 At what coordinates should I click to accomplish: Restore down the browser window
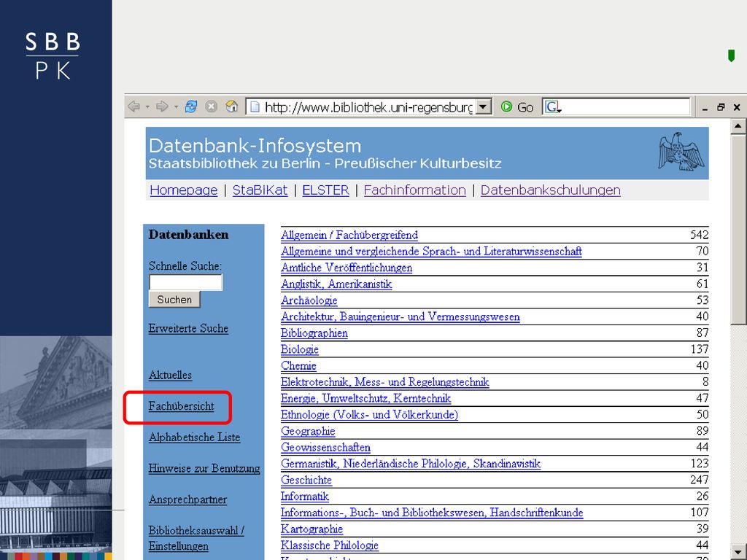721,107
